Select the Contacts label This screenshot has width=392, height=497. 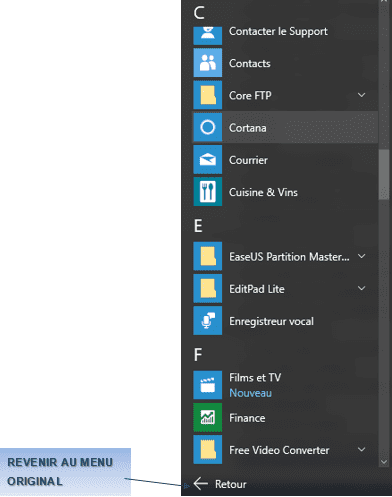[250, 63]
